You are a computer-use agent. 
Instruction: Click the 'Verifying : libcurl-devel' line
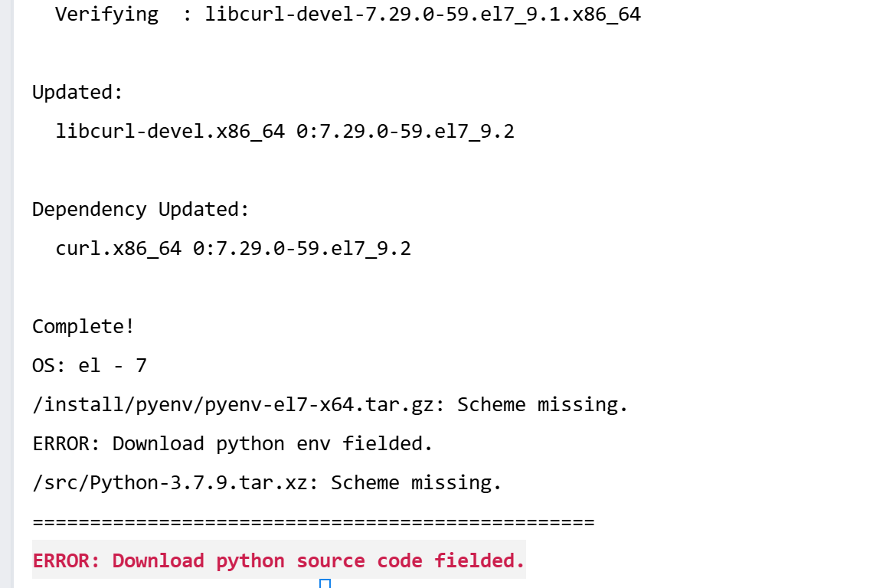point(348,14)
